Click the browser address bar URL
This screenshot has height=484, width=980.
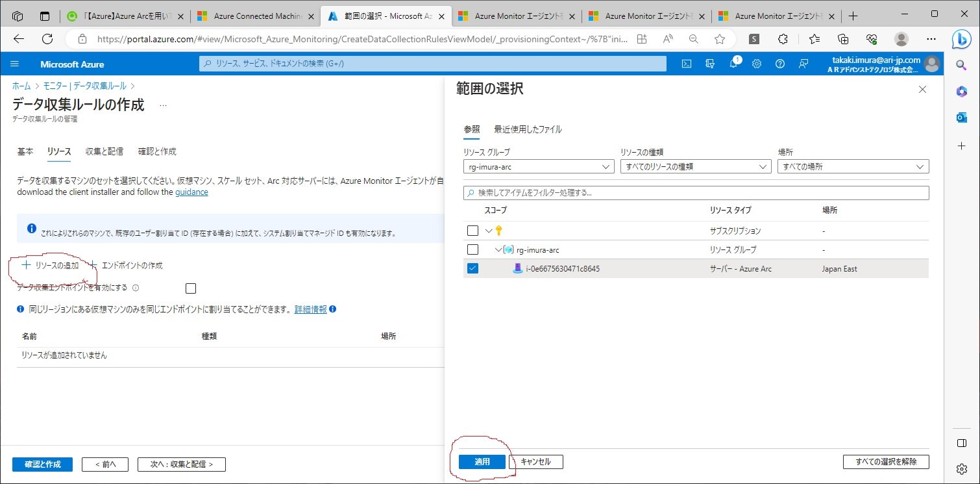tap(363, 39)
